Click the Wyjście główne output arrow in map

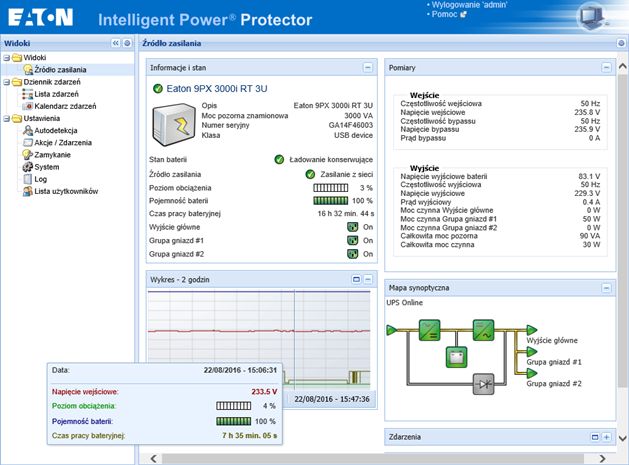[532, 330]
